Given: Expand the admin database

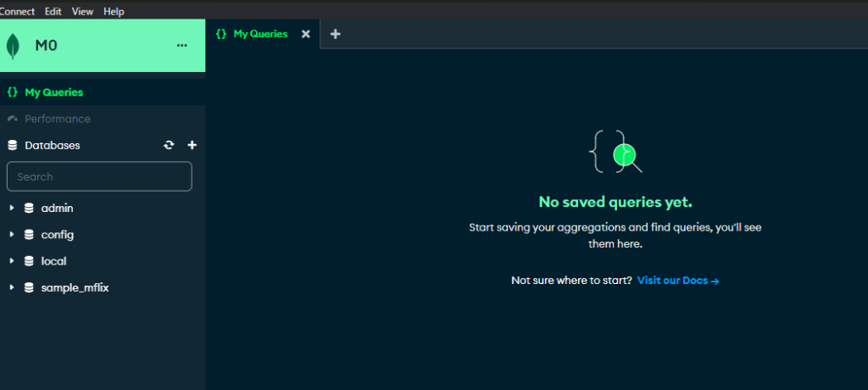Looking at the screenshot, I should coord(12,209).
